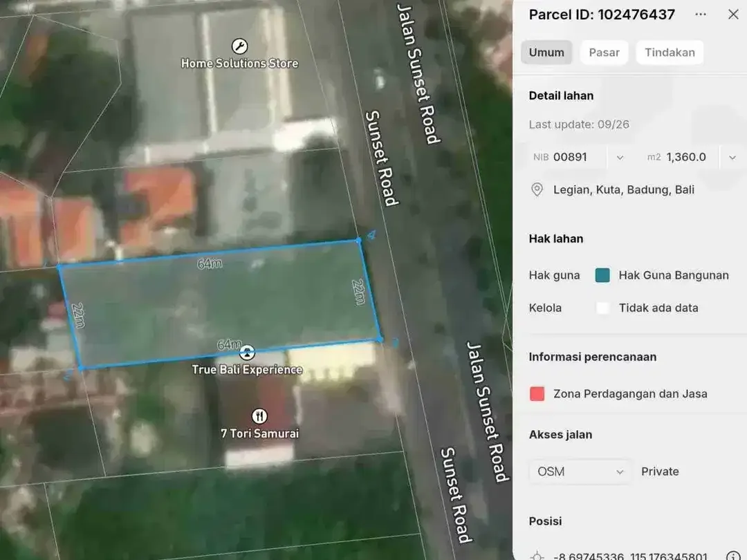Click the Tidak ada data text
This screenshot has width=747, height=560.
click(x=658, y=308)
